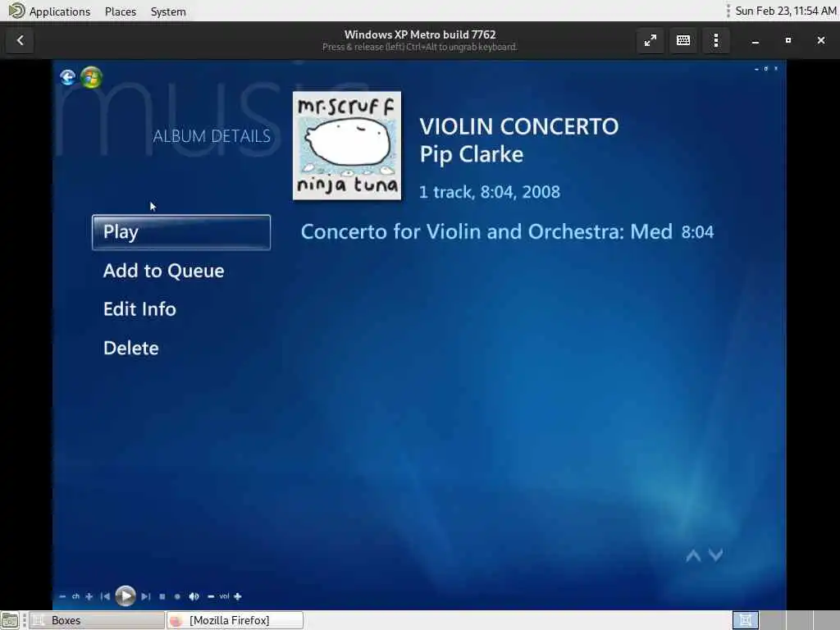Select Delete for the album
Image resolution: width=840 pixels, height=630 pixels.
tap(130, 348)
